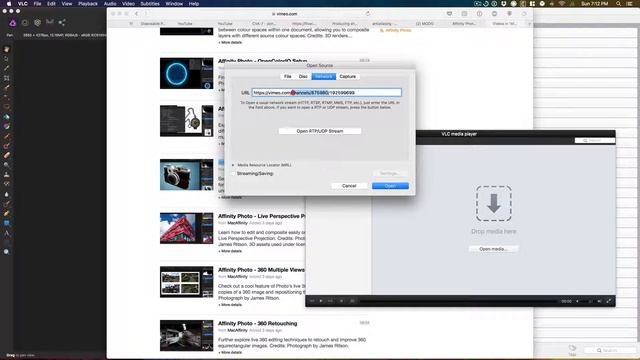Viewport: 640px width, 360px height.
Task: Click the Open RTP/UDP Stream button
Action: pos(320,131)
